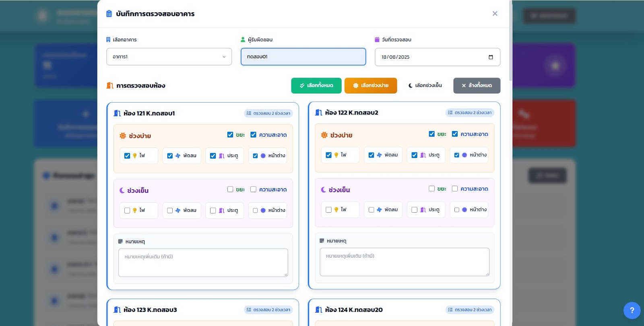
Task: Click the building icon beside เลือกอาคาร label
Action: (108, 40)
